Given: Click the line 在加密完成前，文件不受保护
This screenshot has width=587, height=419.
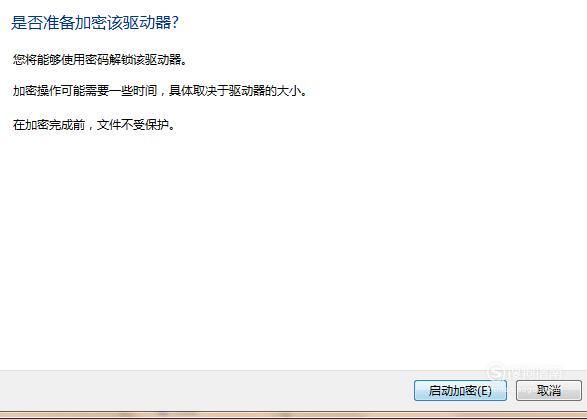Looking at the screenshot, I should pos(94,125).
